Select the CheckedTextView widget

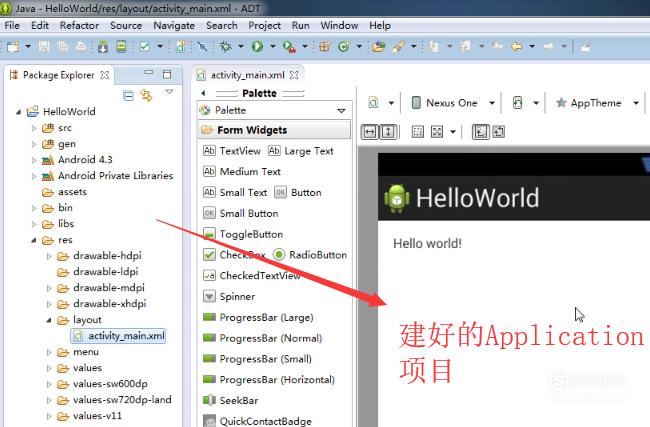252,275
